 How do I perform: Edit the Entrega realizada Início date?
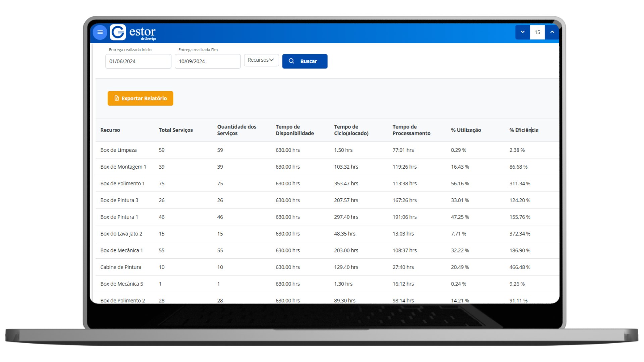coord(138,61)
